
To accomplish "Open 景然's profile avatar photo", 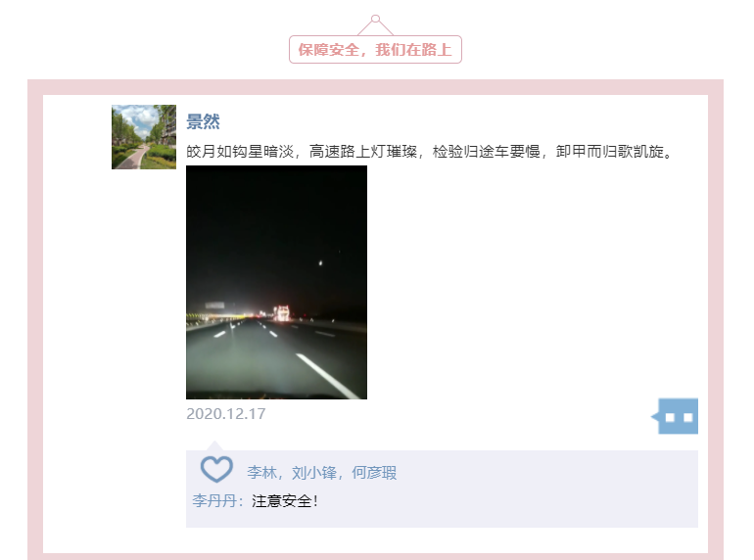I will click(x=144, y=137).
